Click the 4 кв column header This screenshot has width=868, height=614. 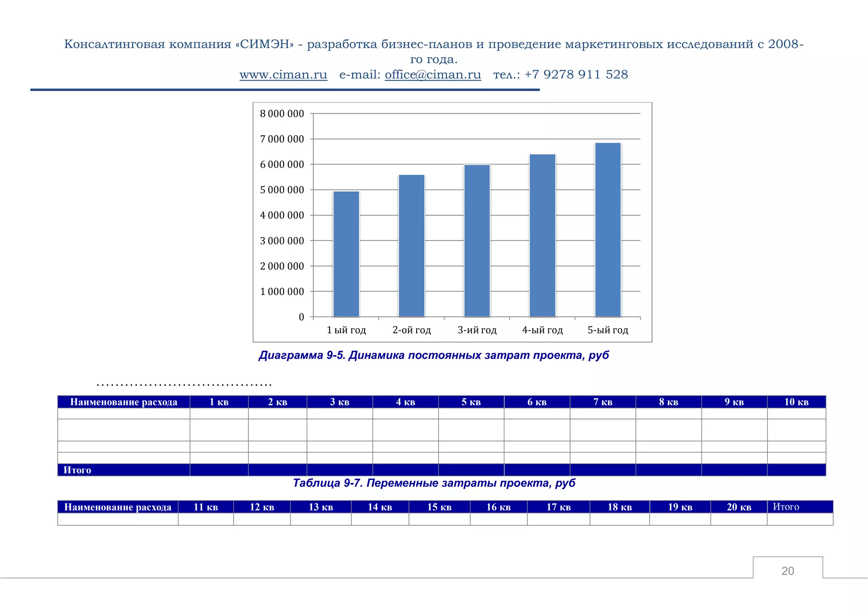pos(406,402)
